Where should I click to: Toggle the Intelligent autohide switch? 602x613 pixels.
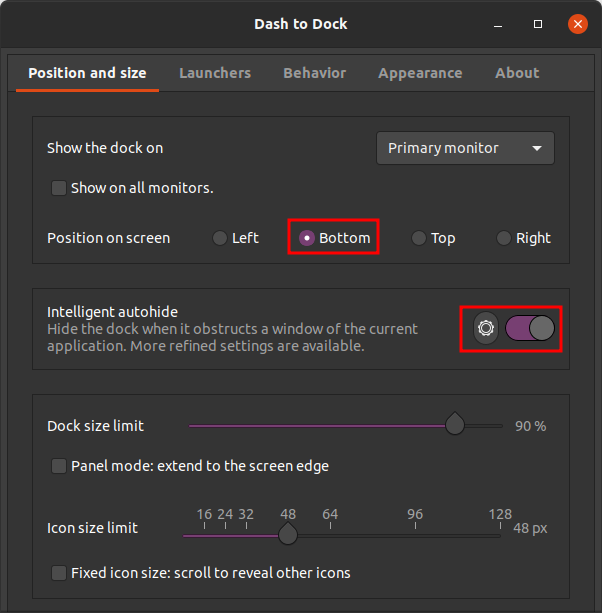coord(530,328)
